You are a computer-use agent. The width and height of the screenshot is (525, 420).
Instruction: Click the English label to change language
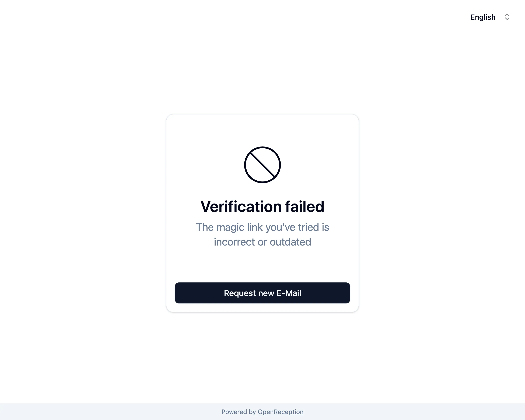click(483, 17)
